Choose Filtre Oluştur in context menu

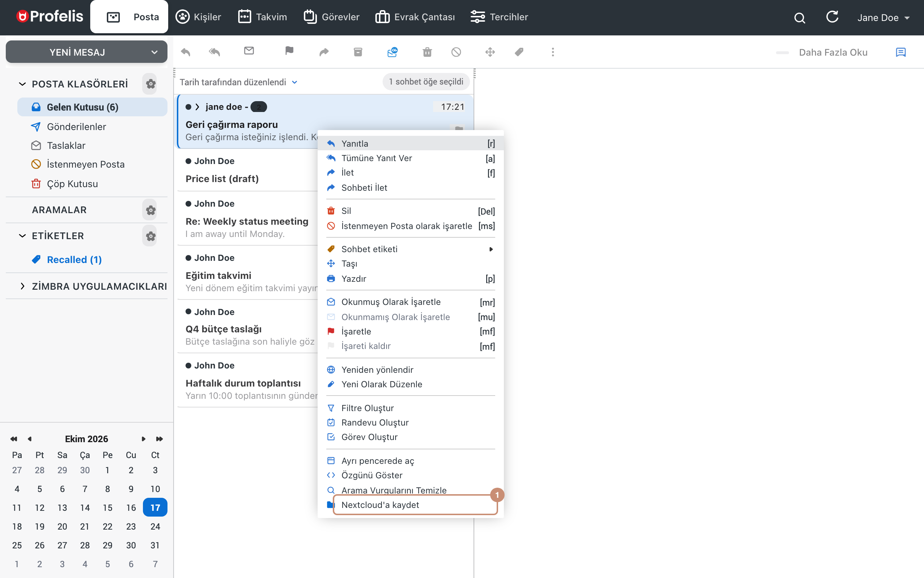click(410, 408)
